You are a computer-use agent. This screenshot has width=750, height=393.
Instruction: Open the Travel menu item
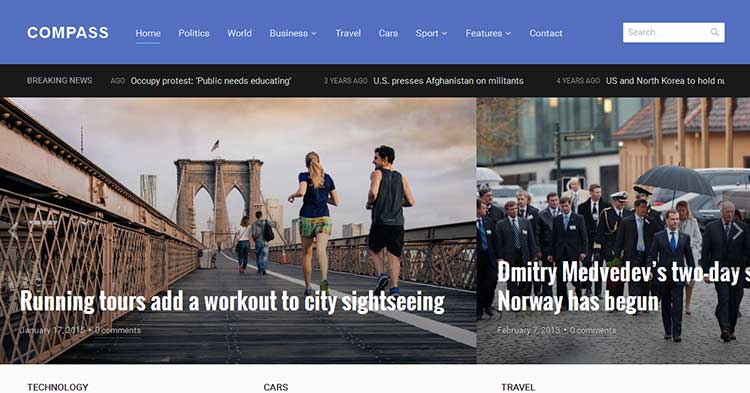point(348,33)
